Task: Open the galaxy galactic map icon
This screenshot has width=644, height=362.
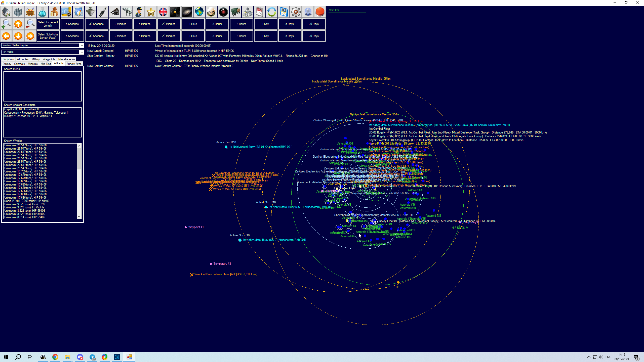Action: 187,12
